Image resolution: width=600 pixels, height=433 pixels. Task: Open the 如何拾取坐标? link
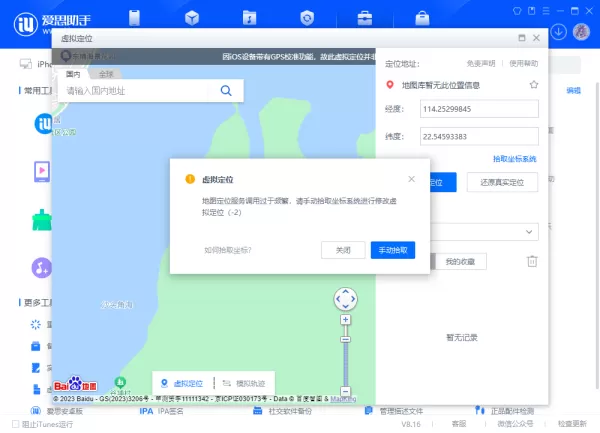(x=228, y=250)
